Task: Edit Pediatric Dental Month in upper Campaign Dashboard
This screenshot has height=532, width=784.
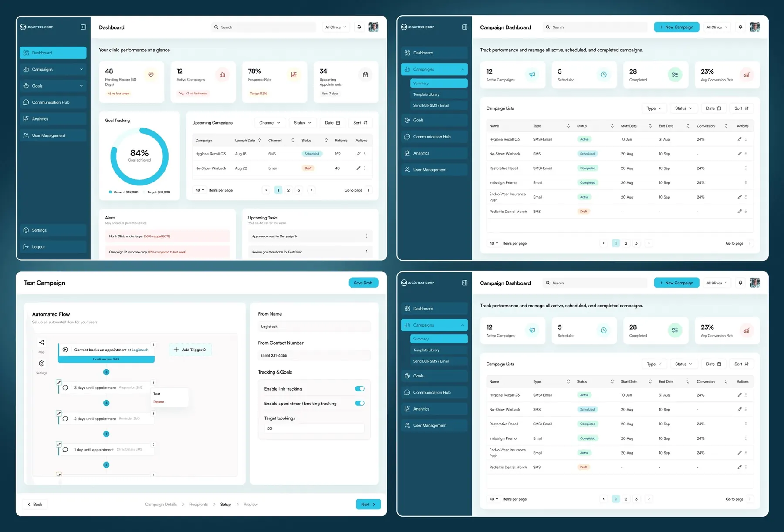Action: [x=740, y=211]
